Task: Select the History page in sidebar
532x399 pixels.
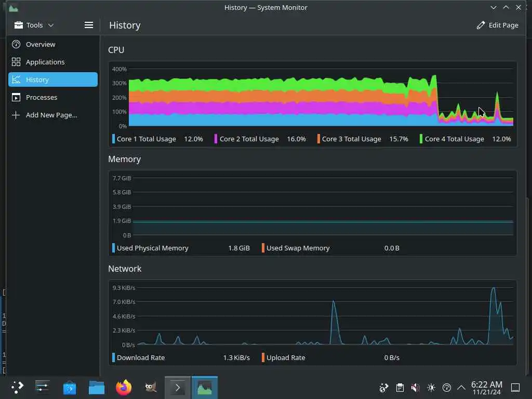Action: [x=53, y=79]
